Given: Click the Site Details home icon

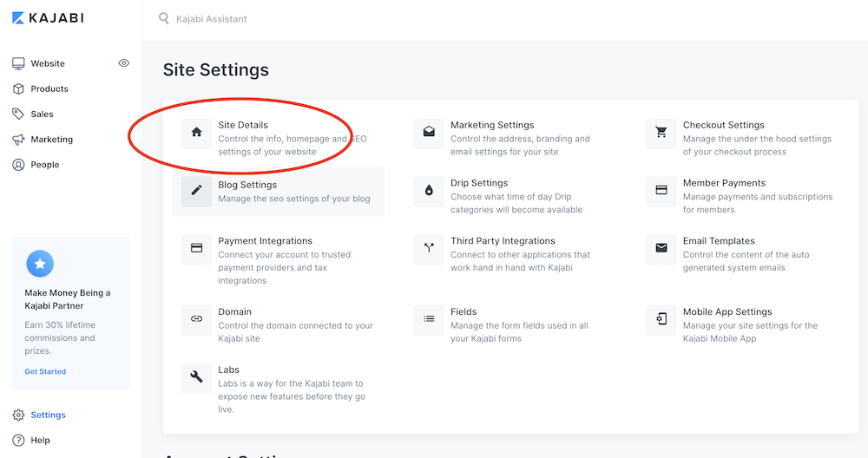Looking at the screenshot, I should pyautogui.click(x=196, y=132).
